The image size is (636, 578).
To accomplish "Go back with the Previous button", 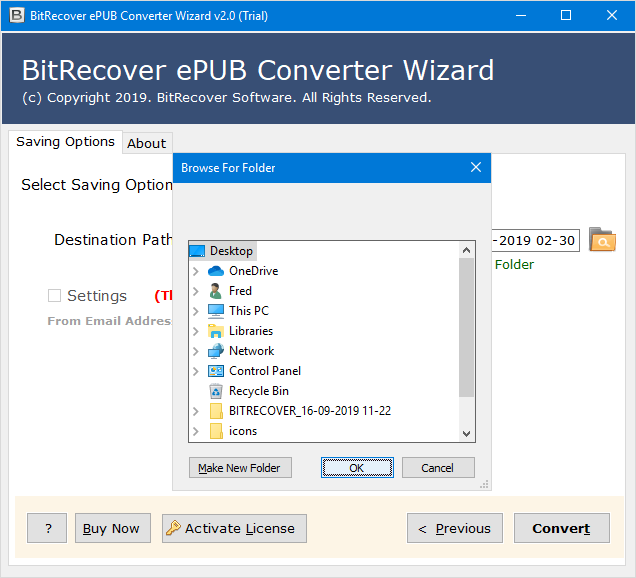I will (455, 528).
